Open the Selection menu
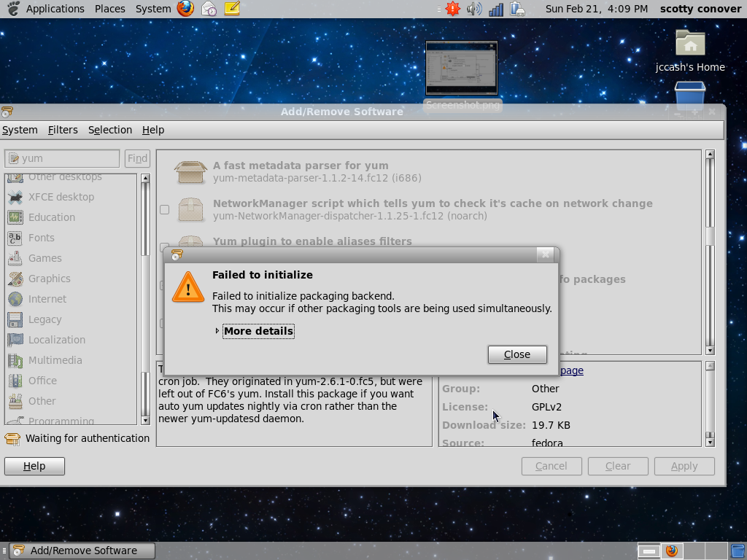The height and width of the screenshot is (560, 747). point(110,130)
